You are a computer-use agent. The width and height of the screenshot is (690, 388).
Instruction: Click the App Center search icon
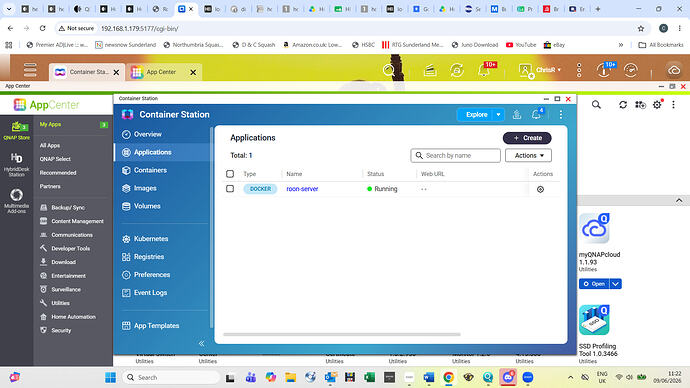pyautogui.click(x=596, y=105)
